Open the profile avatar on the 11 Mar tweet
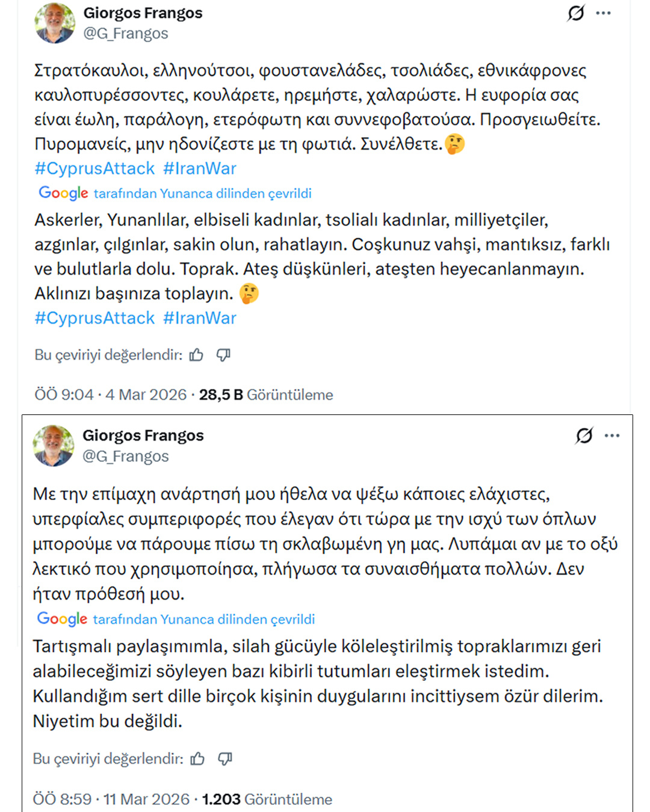 click(54, 446)
